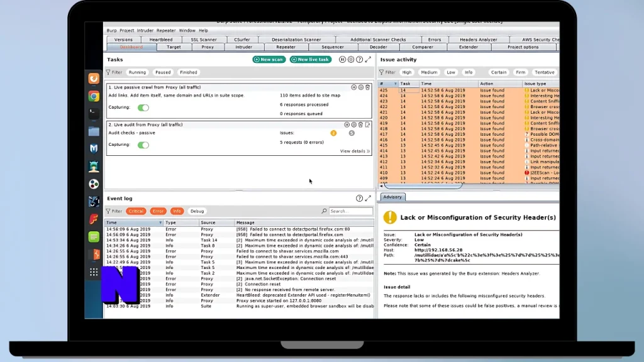Open the Burp menu

point(111,30)
